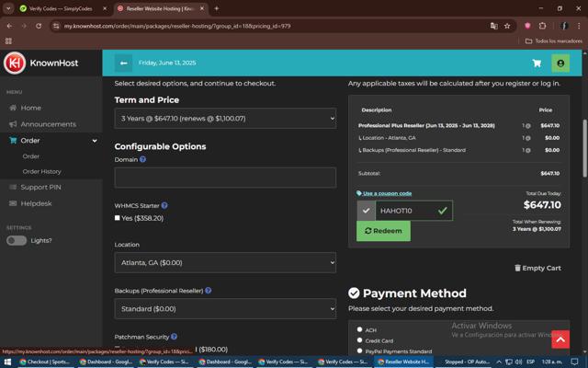Click the browser address bar URL

(177, 26)
